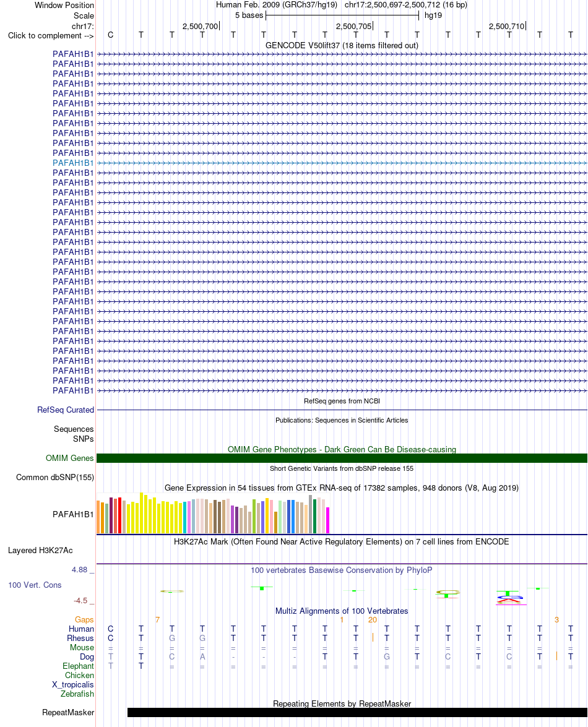Click the '5 bases' scale bar
The height and width of the screenshot is (727, 588).
(342, 15)
